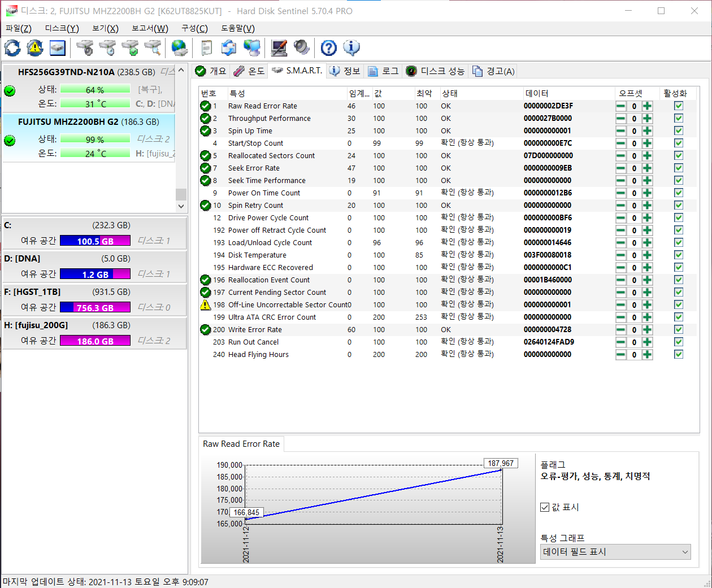The image size is (712, 588).
Task: Click the speaker toolbar icon
Action: tap(302, 48)
